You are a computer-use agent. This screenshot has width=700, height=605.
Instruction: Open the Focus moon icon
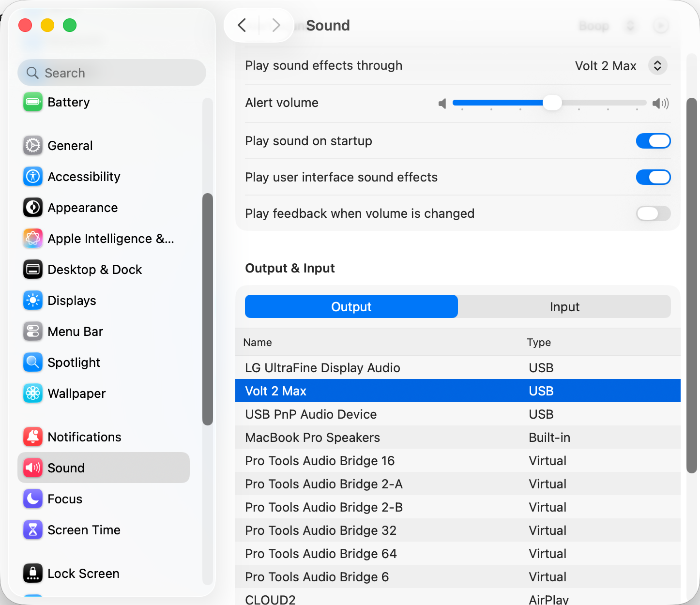coord(33,499)
